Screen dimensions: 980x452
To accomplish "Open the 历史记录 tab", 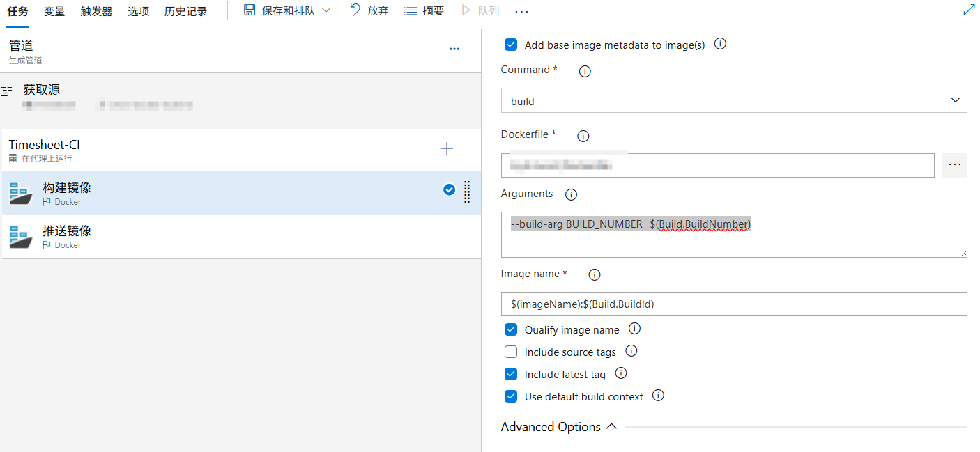I will [x=185, y=11].
